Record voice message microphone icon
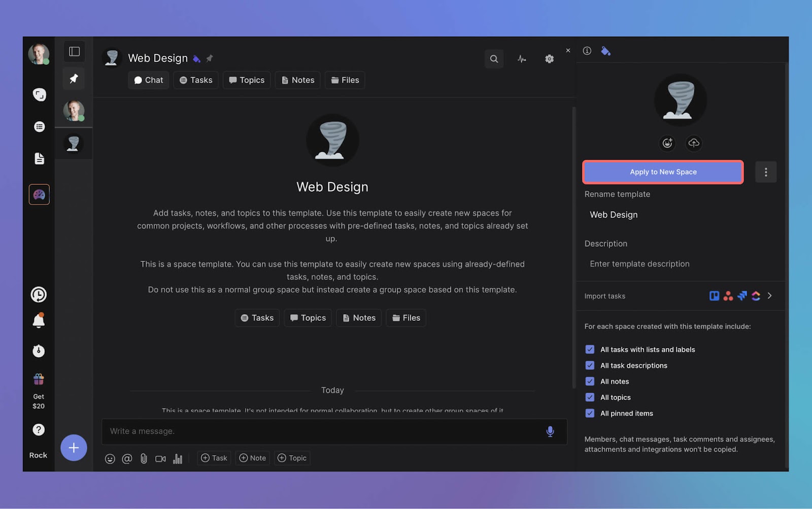This screenshot has height=509, width=812. [550, 431]
